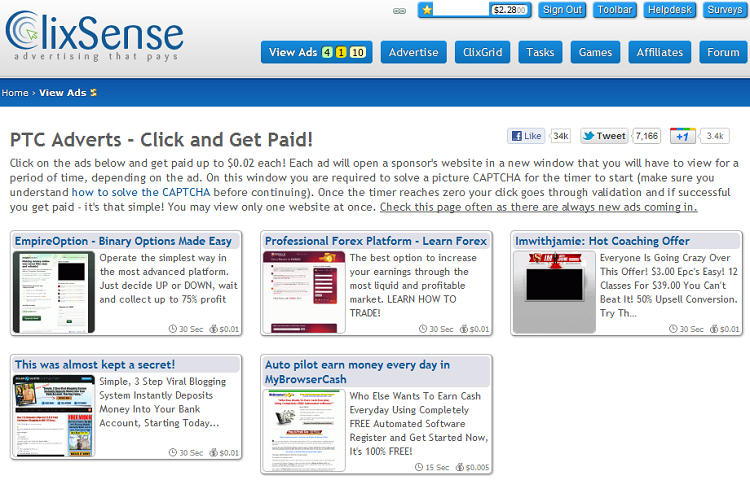Click the 15 Sec clock icon
Screen dimensions: 750x480
[x=419, y=467]
